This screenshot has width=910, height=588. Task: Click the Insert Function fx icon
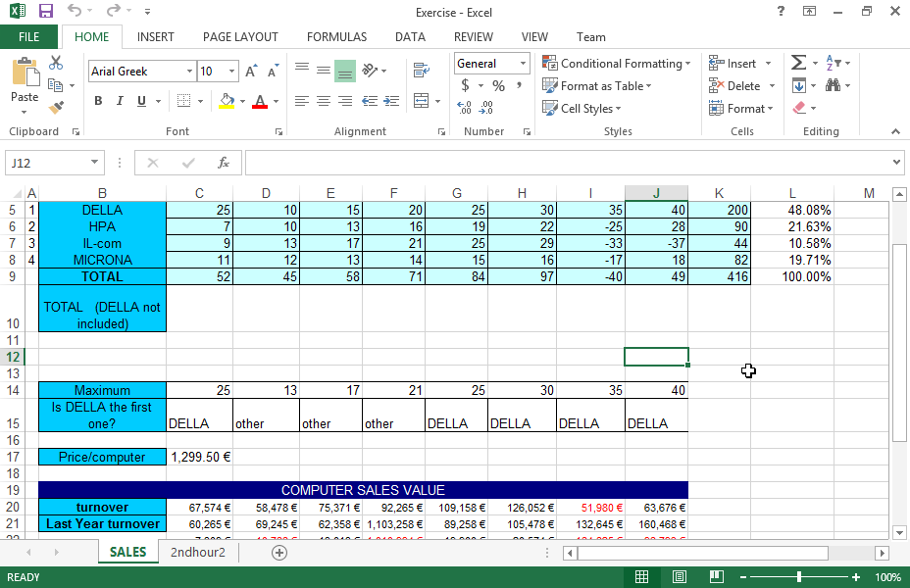[x=224, y=163]
